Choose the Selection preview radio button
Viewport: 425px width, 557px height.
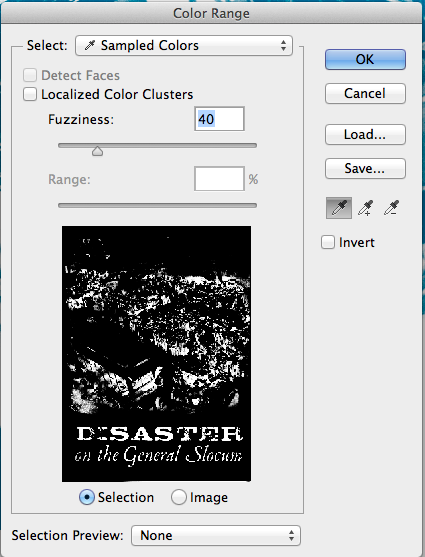[87, 497]
